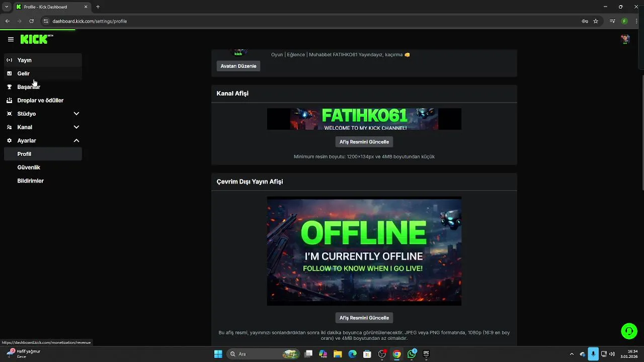
Task: Open WhatsApp from the taskbar
Action: tap(412, 354)
